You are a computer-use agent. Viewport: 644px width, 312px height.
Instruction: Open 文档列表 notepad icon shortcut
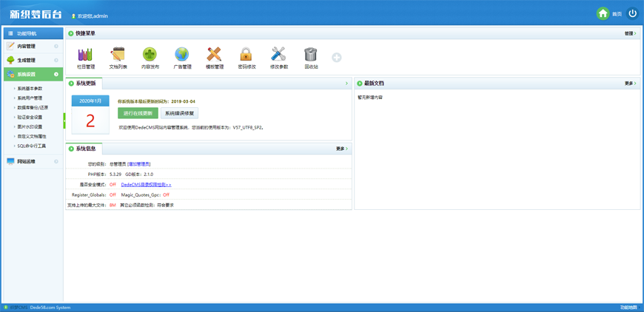pyautogui.click(x=118, y=54)
